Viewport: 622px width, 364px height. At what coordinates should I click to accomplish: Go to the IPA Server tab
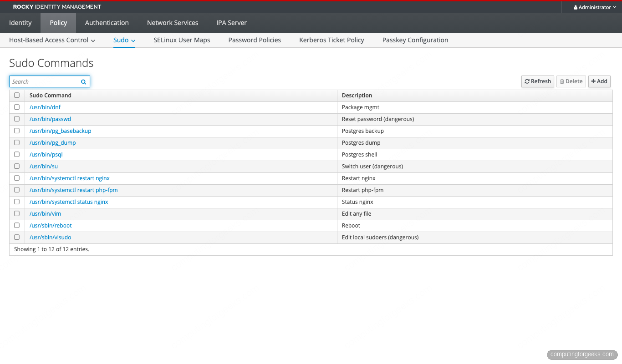tap(232, 23)
